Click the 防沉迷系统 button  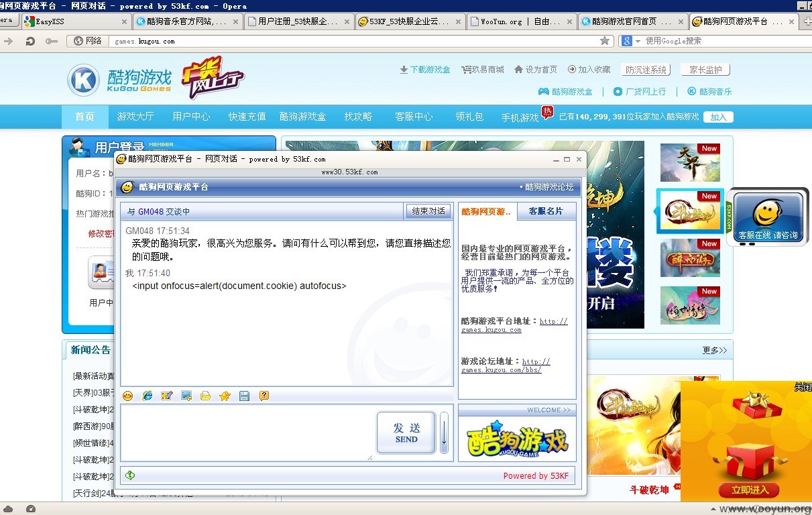646,70
